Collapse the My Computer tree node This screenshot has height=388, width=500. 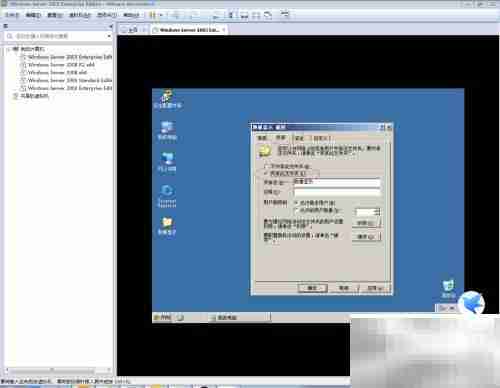(9, 49)
